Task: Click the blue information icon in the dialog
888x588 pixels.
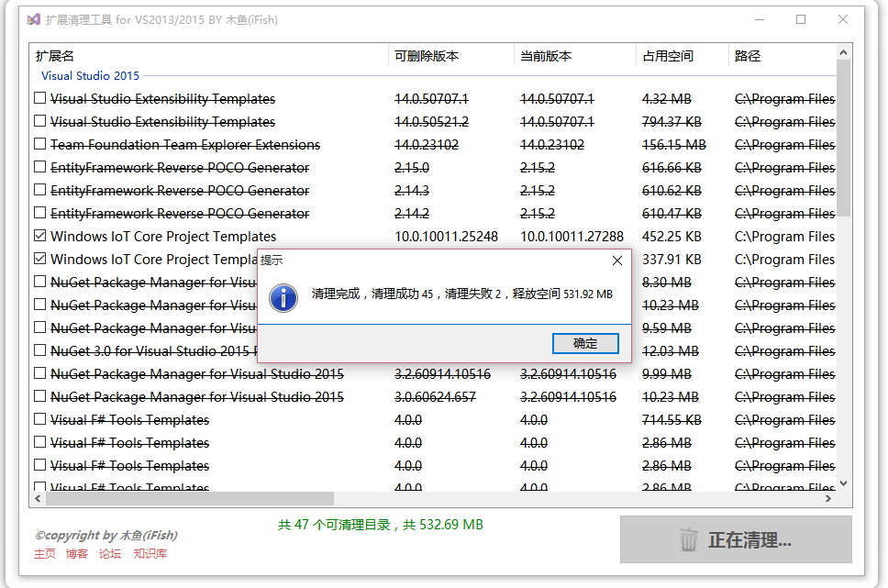Action: (283, 298)
